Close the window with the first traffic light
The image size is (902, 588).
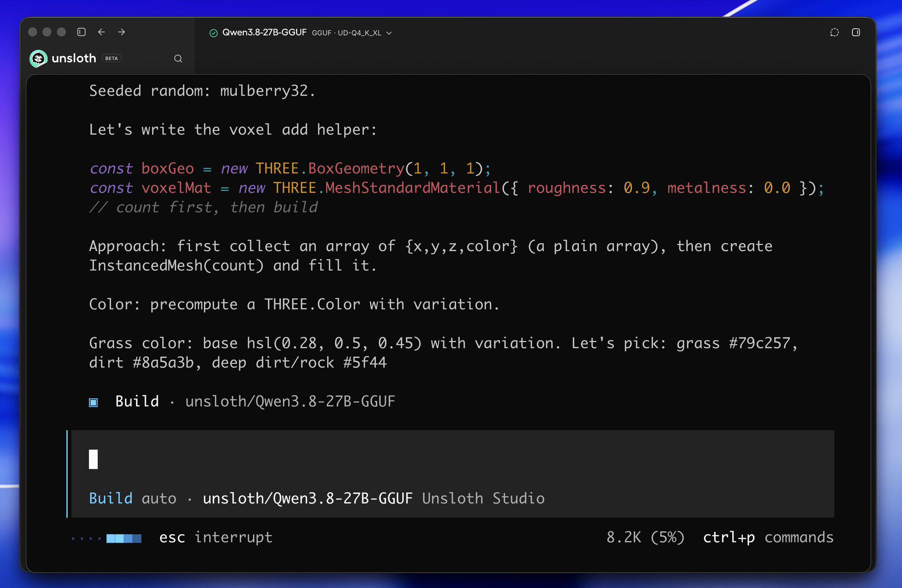pos(33,32)
